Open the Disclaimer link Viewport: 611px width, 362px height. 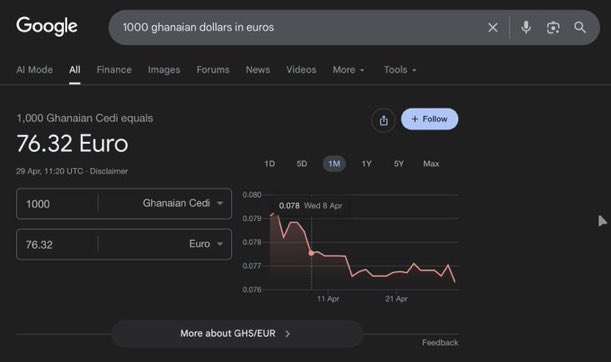point(109,171)
